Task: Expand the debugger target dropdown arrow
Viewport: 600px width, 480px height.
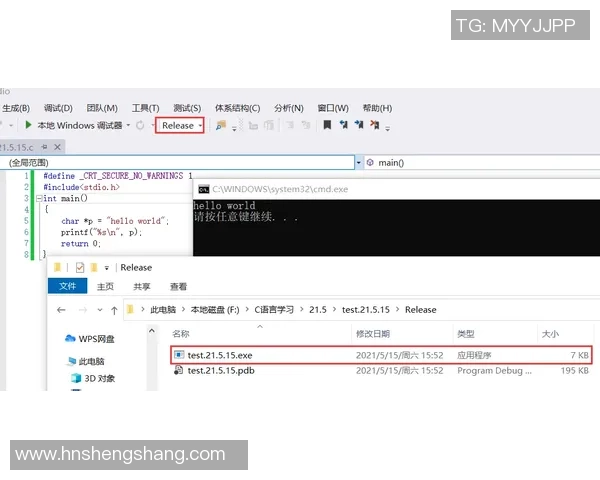Action: click(x=128, y=125)
